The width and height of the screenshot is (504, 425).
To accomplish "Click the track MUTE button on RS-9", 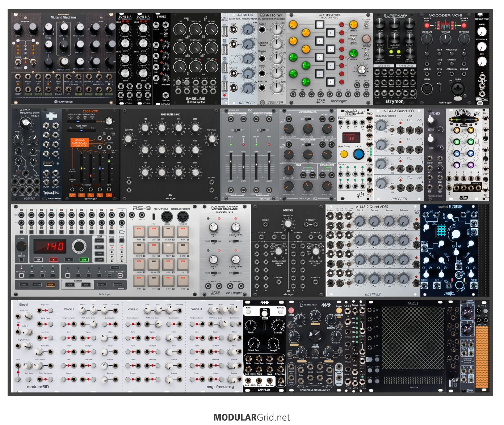I will pyautogui.click(x=70, y=285).
